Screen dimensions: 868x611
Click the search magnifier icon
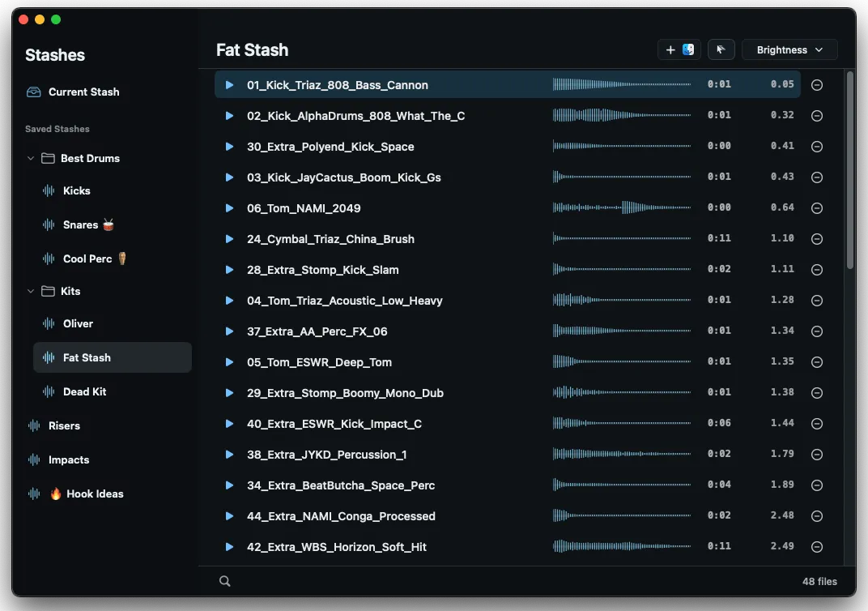click(225, 581)
